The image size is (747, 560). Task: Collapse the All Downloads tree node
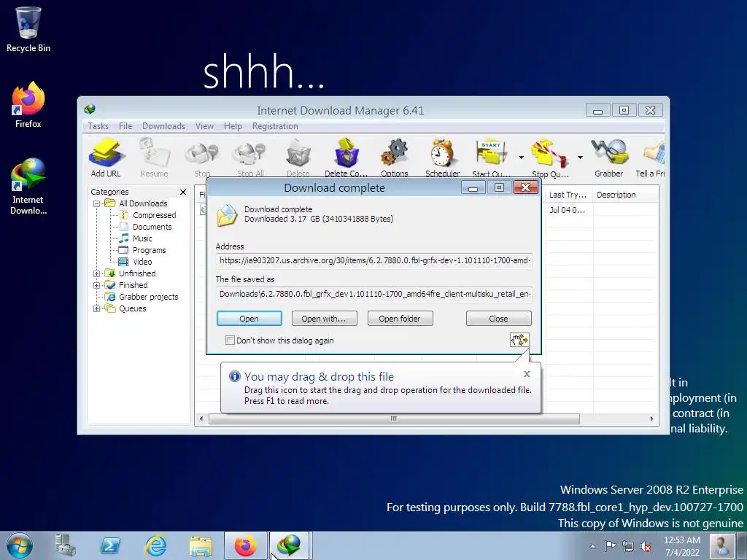pos(97,203)
